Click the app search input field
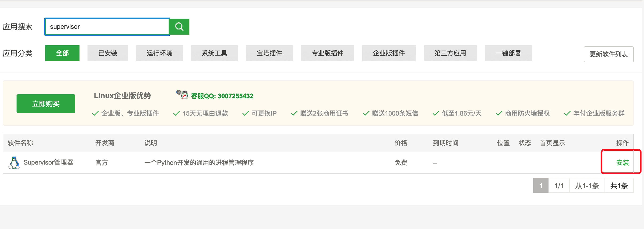The image size is (644, 229). [107, 27]
